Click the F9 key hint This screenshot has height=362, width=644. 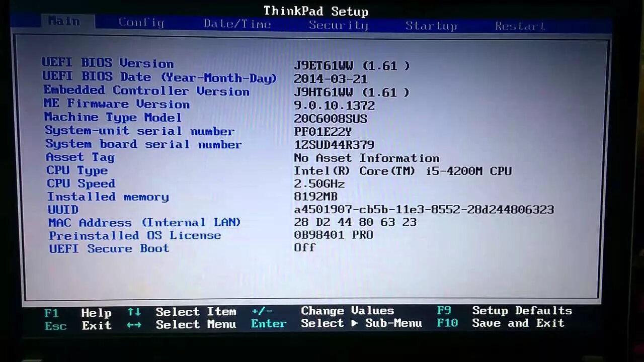point(444,311)
